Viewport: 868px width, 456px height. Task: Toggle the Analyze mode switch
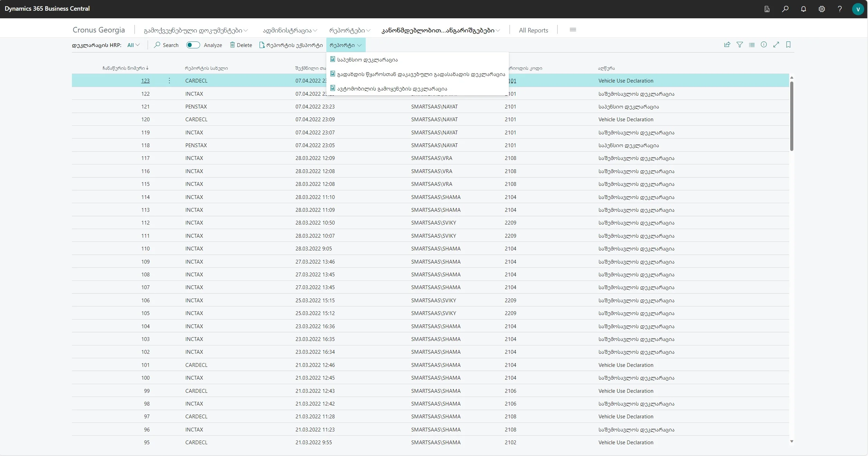[x=193, y=45]
